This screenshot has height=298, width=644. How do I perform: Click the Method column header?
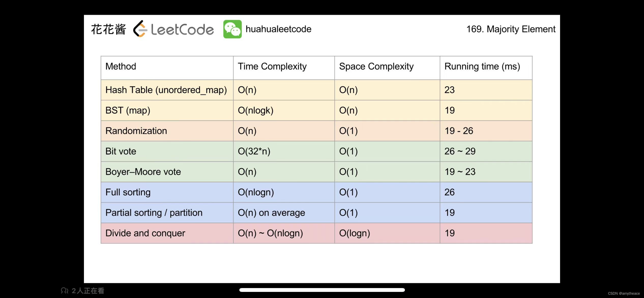[121, 66]
